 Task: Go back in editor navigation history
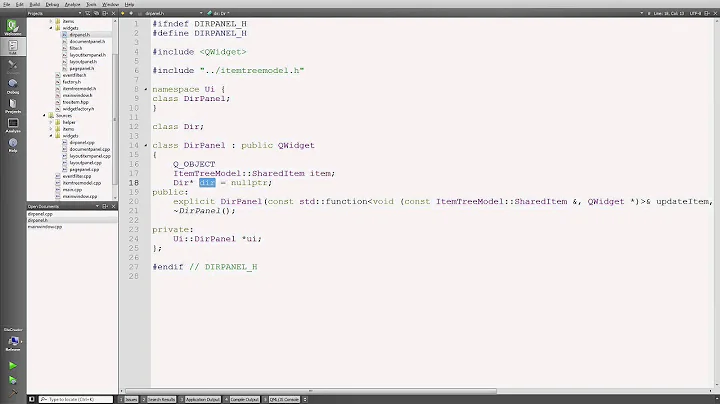pos(123,13)
